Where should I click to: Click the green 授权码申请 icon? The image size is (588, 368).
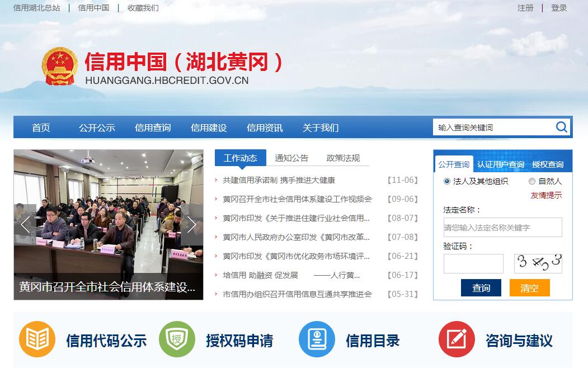coord(177,339)
